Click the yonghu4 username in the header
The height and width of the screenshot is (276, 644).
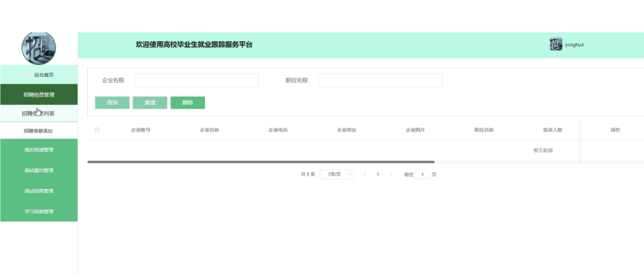click(574, 45)
